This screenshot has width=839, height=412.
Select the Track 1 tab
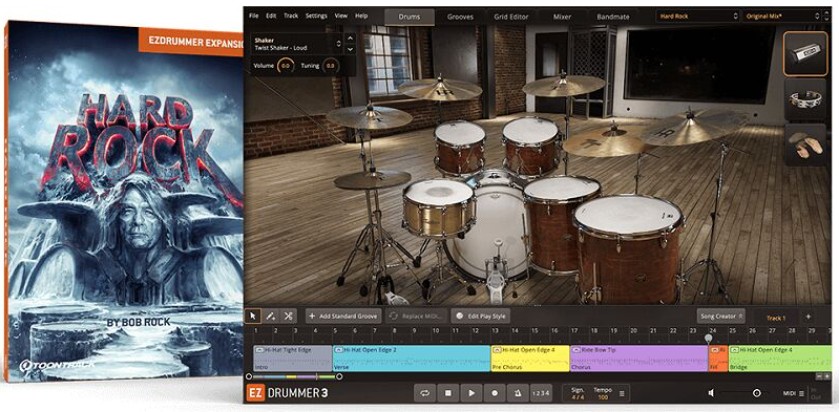point(776,318)
